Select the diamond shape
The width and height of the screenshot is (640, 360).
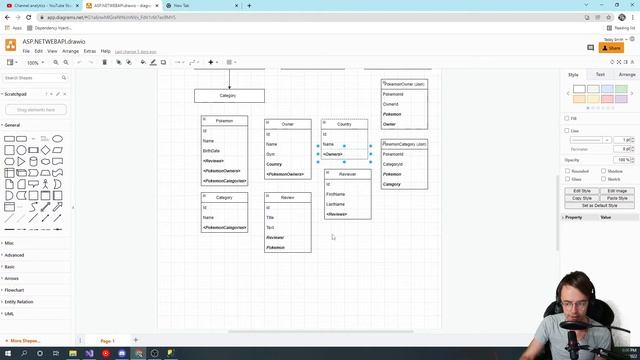pos(45,150)
